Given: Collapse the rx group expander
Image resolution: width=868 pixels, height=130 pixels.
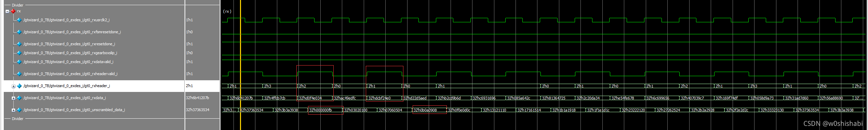Looking at the screenshot, I should (x=7, y=11).
